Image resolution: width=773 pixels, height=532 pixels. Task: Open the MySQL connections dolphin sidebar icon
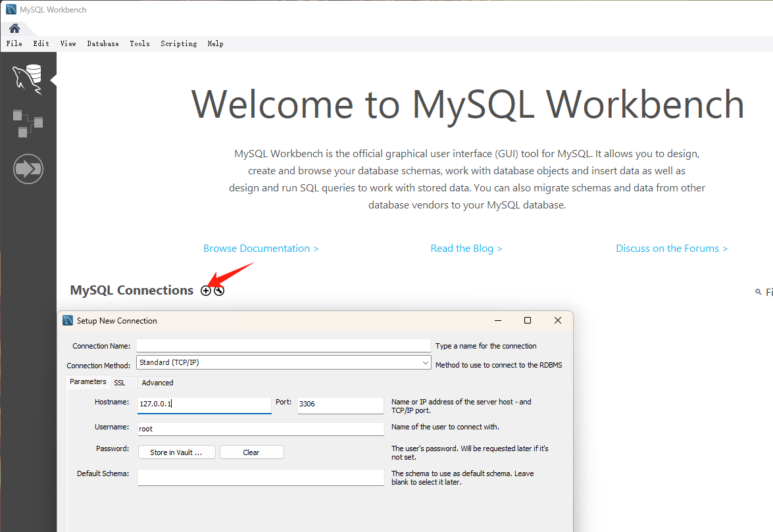(28, 79)
